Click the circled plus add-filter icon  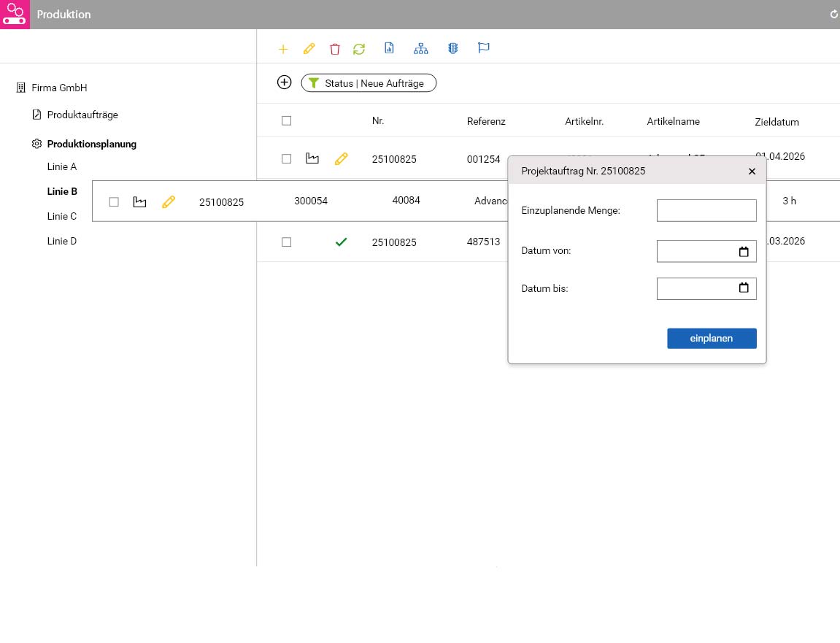(285, 82)
